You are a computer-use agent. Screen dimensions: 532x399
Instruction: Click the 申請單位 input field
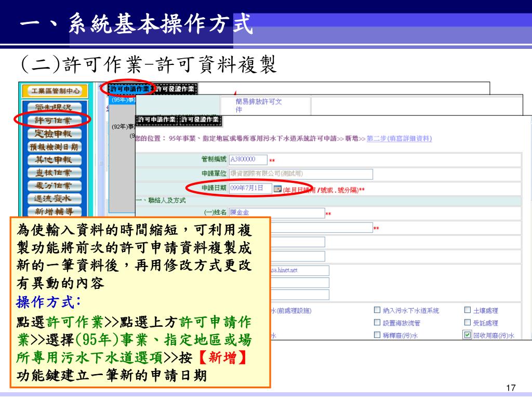click(x=301, y=174)
